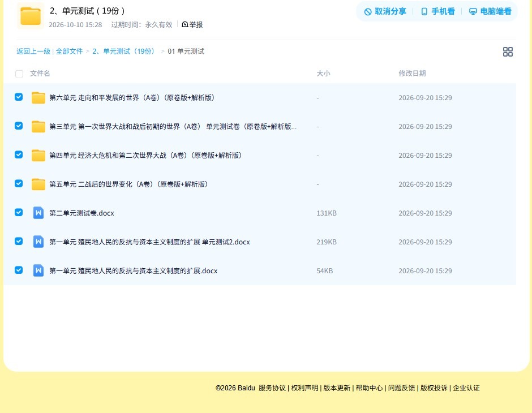Go back via 返回上一级 link
The height and width of the screenshot is (413, 532).
tap(33, 51)
